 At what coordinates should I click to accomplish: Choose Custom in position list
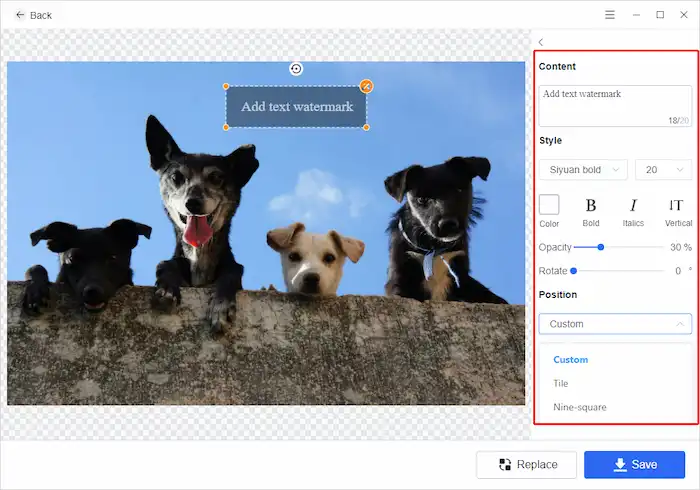pyautogui.click(x=571, y=360)
